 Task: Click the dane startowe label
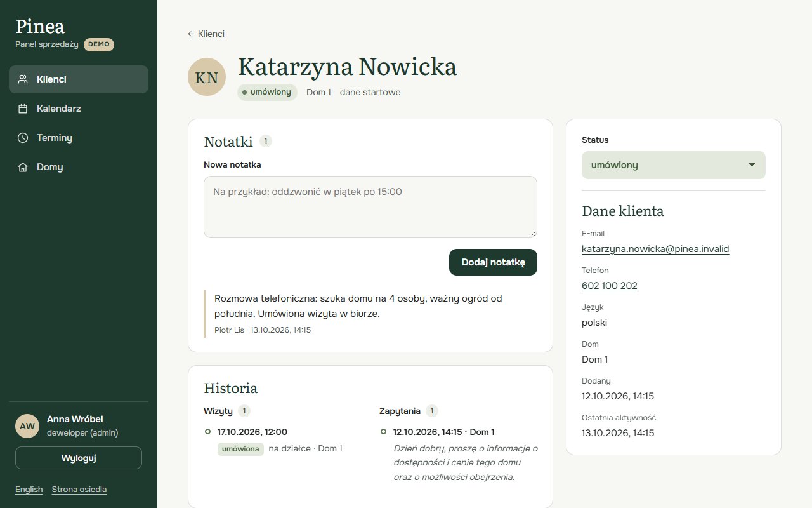370,92
